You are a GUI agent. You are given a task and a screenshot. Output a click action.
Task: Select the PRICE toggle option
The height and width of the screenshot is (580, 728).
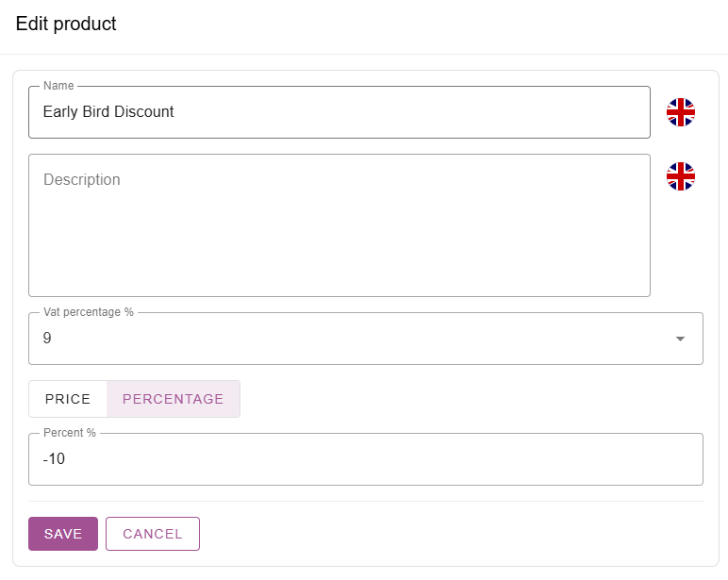68,399
